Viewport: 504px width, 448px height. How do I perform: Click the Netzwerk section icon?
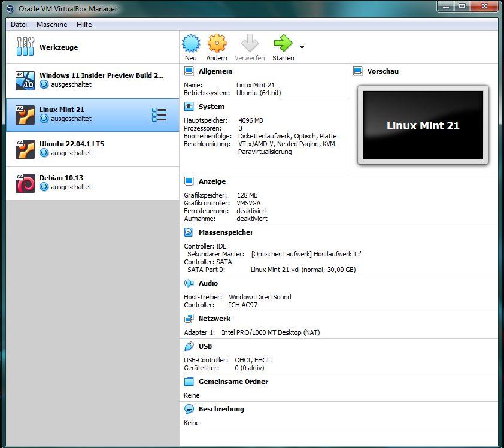189,319
